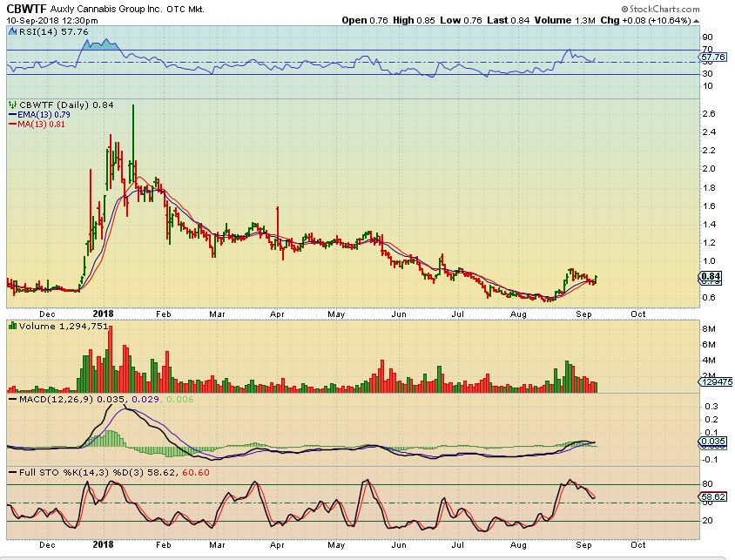735x560 pixels.
Task: Click the 10-Sep-2018 12:30pm timestamp
Action: (52, 20)
